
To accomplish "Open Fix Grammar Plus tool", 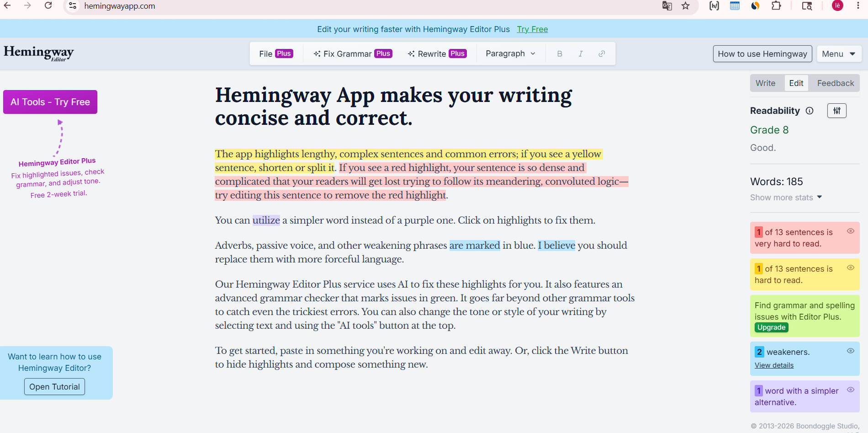I will coord(353,53).
